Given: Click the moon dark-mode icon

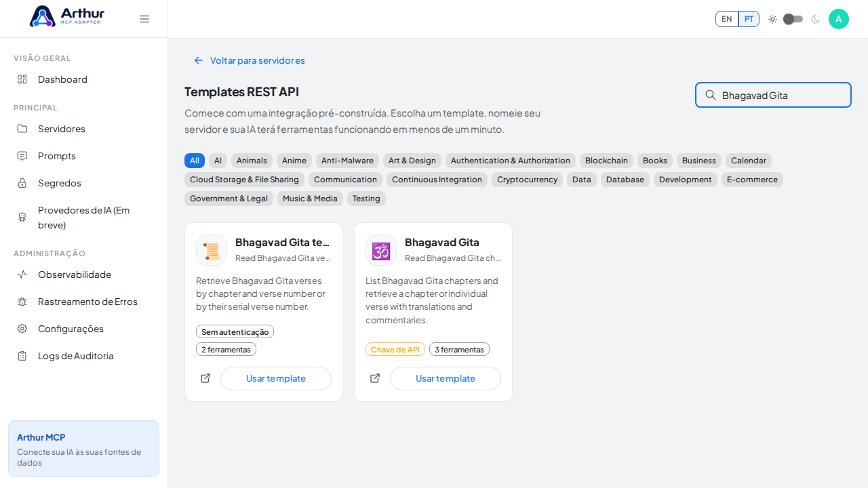Looking at the screenshot, I should click(x=816, y=19).
